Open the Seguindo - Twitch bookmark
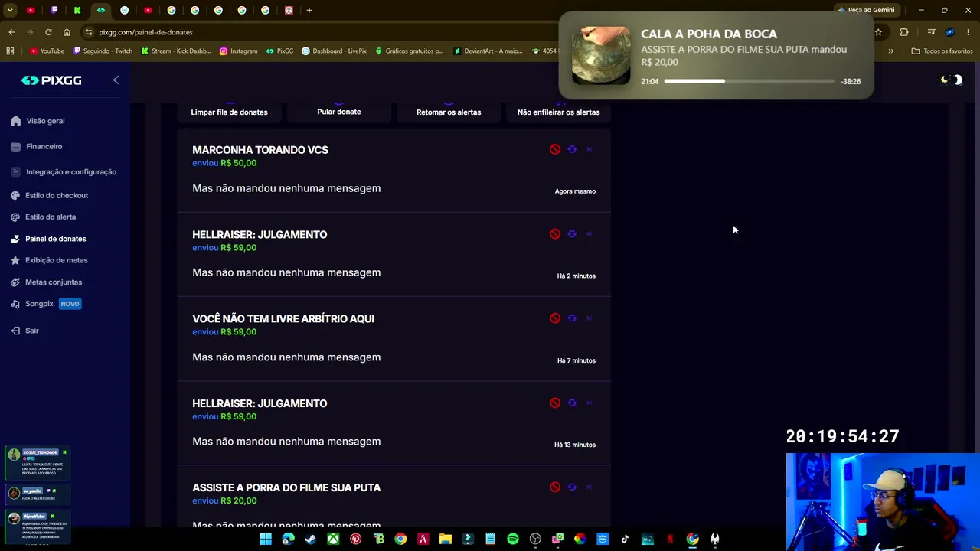This screenshot has height=551, width=980. point(103,51)
